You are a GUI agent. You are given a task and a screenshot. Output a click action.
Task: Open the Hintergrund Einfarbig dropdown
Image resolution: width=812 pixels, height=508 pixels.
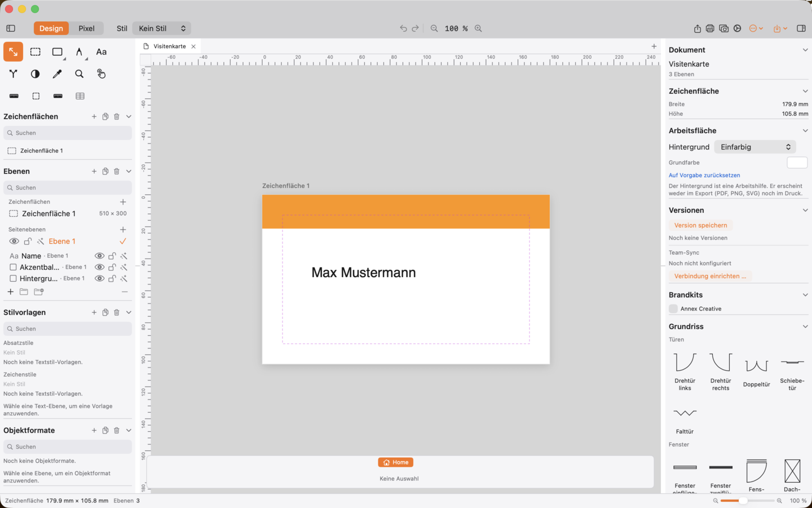point(755,147)
